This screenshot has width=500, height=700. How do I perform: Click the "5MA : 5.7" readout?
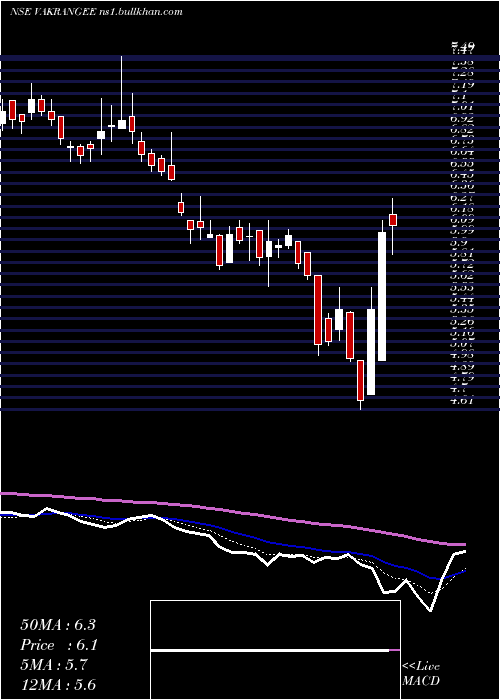tap(54, 665)
